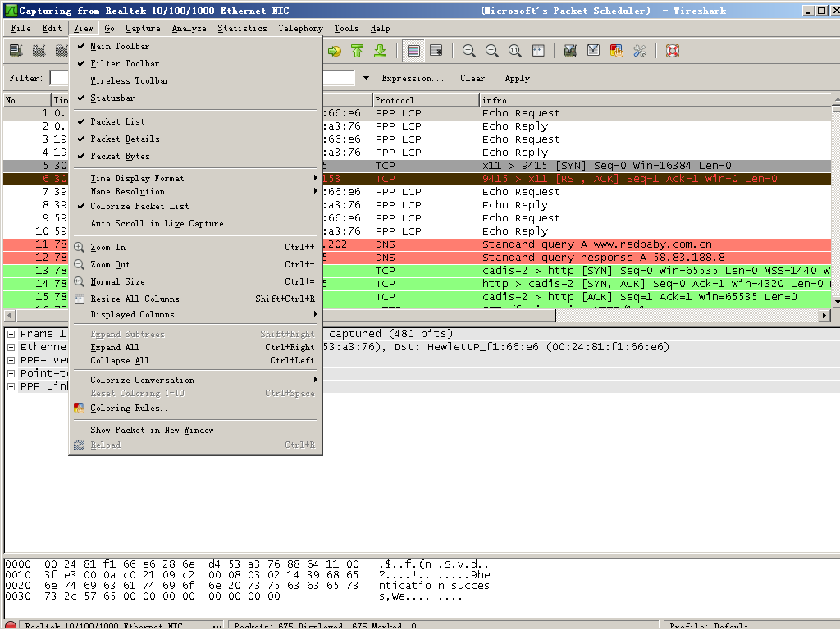Click the zoom in magnifier toolbar icon
840x630 pixels.
tap(468, 51)
